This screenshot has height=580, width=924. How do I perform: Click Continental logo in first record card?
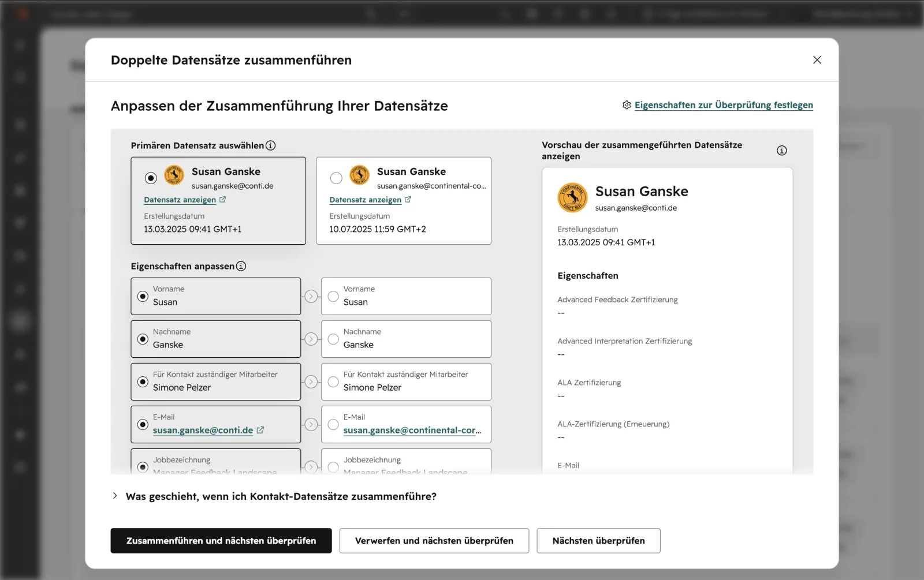tap(174, 175)
